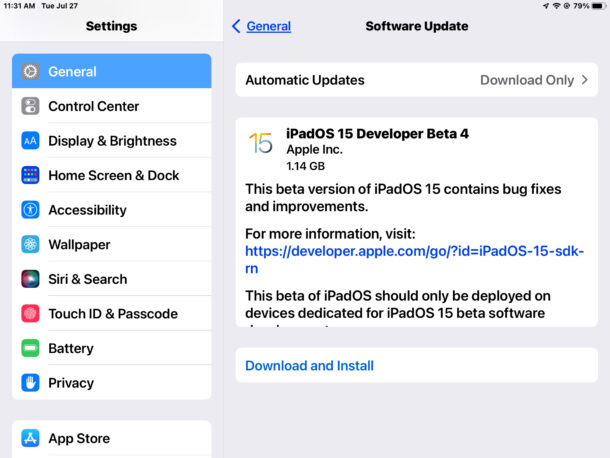The height and width of the screenshot is (458, 610).
Task: Tap the Settings sidebar title
Action: point(111,26)
